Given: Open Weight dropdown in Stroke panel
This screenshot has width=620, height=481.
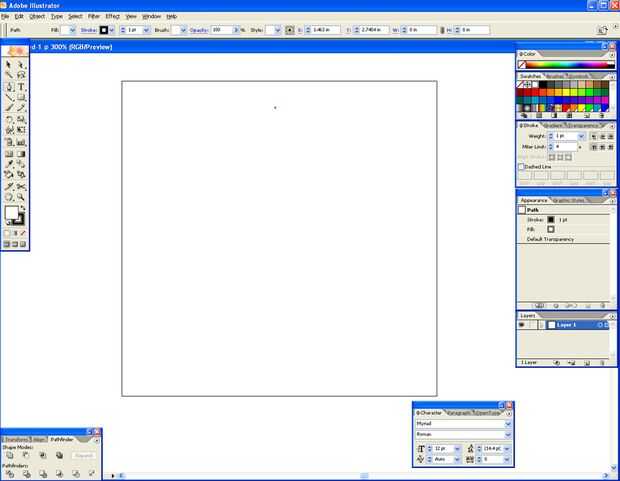Looking at the screenshot, I should coord(581,136).
